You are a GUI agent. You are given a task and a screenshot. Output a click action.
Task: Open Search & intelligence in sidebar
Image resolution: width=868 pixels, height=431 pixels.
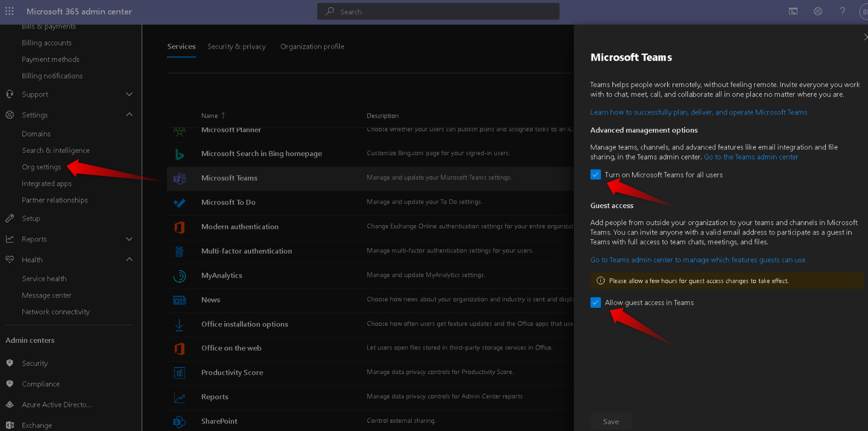(56, 150)
